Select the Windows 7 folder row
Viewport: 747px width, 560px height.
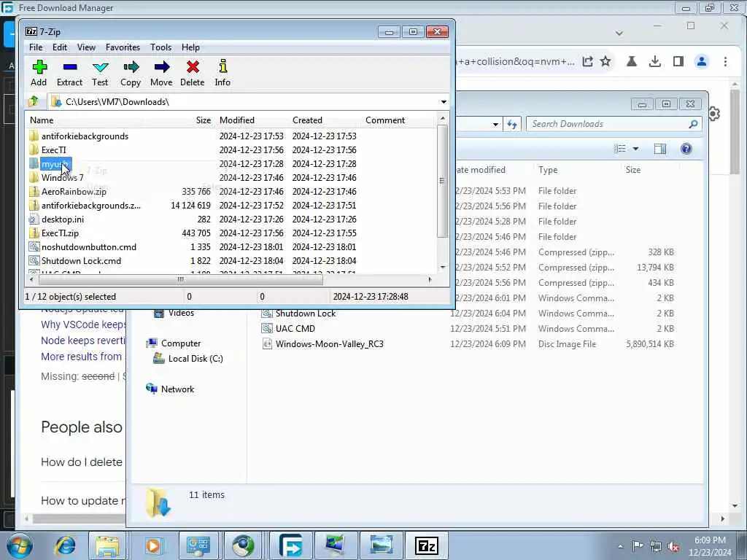tap(63, 178)
